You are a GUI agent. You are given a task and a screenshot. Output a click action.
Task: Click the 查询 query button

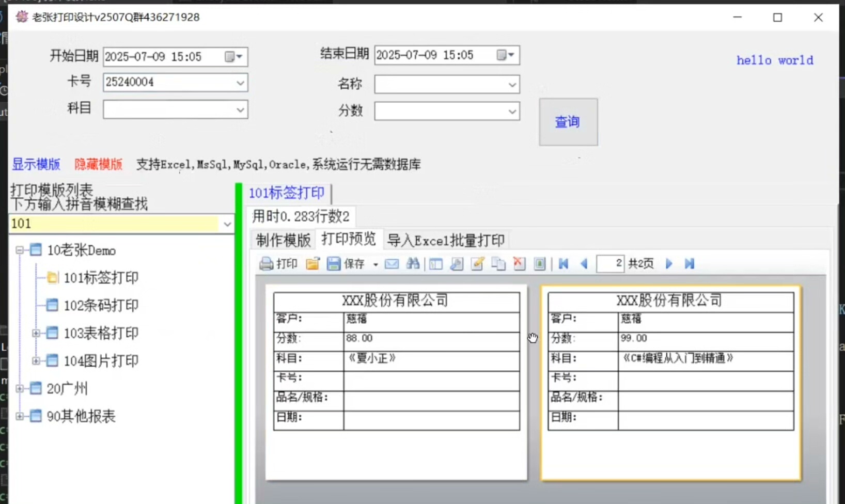(568, 122)
